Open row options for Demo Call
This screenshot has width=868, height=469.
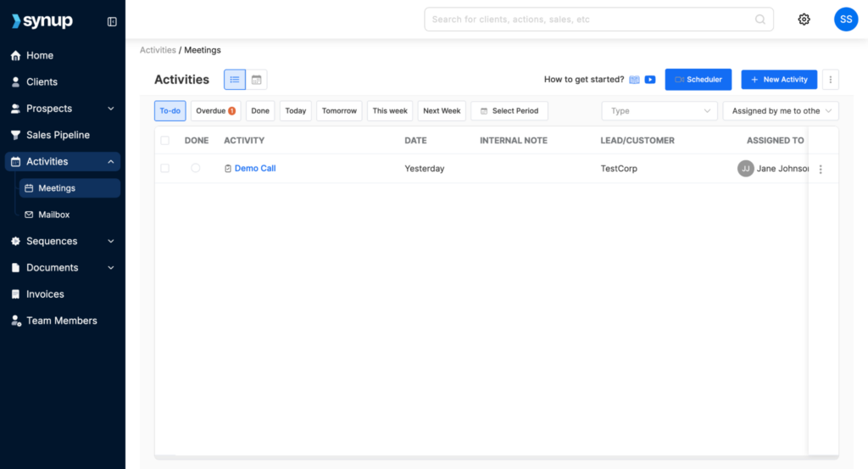click(820, 169)
